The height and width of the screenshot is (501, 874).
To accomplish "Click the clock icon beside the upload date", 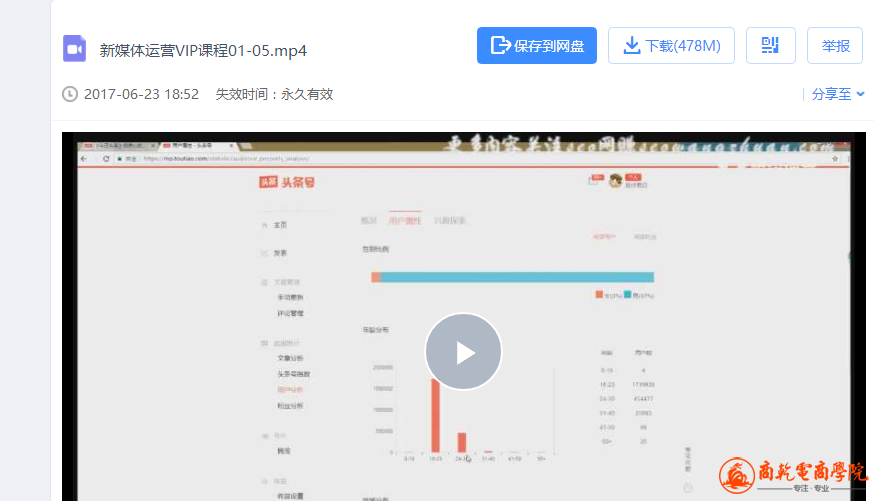I will click(70, 94).
